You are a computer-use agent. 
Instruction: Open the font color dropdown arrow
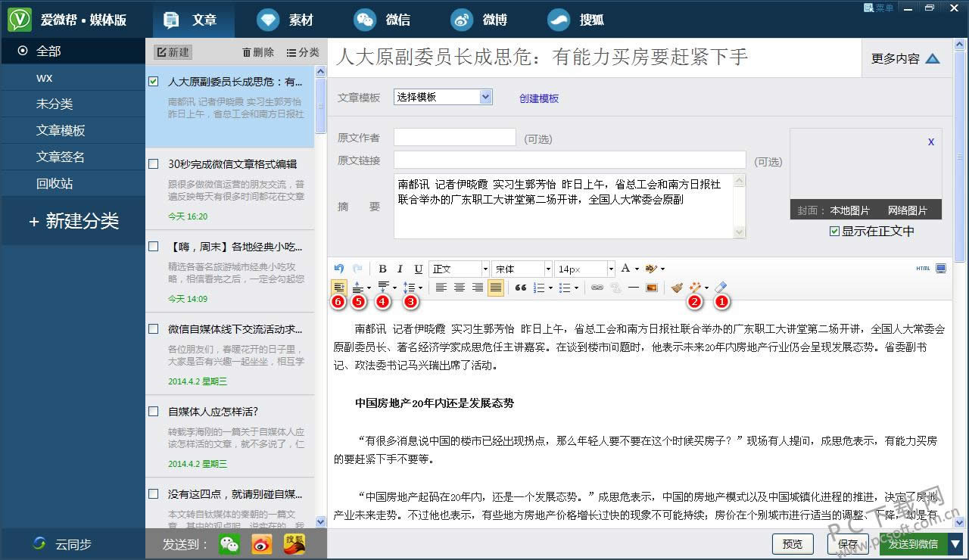tap(636, 269)
